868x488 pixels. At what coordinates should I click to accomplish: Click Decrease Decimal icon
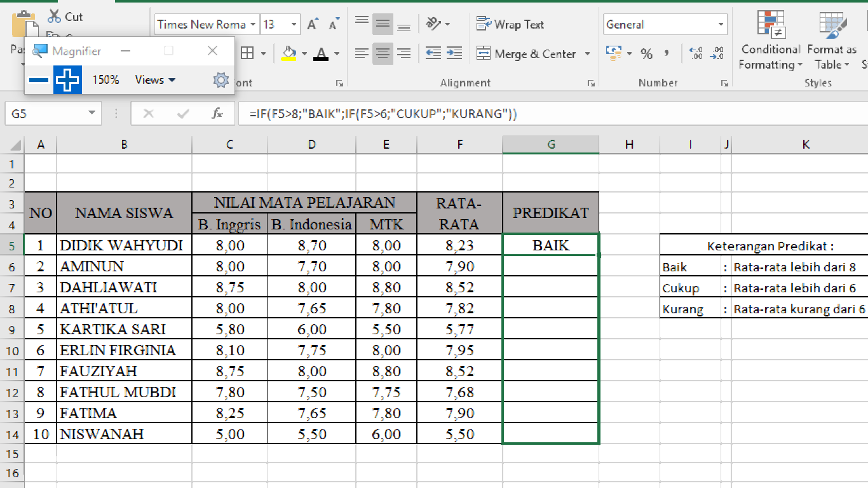tap(717, 53)
